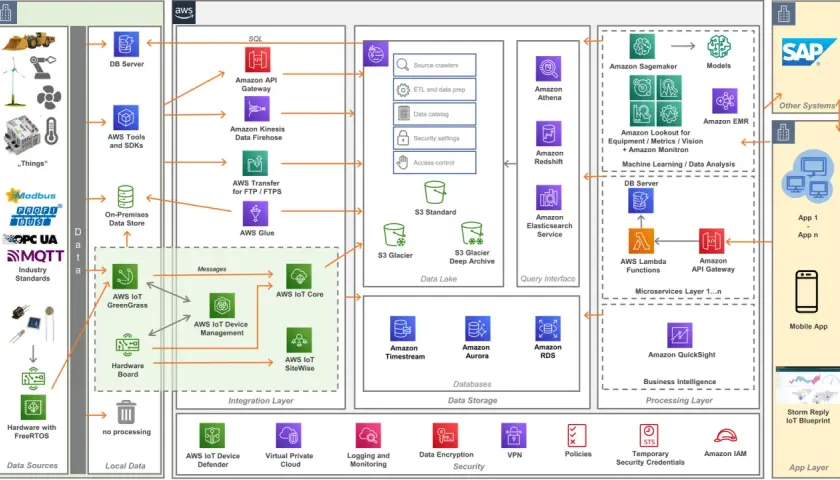840x480 pixels.
Task: Select the PROFIBUS logo
Action: pyautogui.click(x=36, y=215)
